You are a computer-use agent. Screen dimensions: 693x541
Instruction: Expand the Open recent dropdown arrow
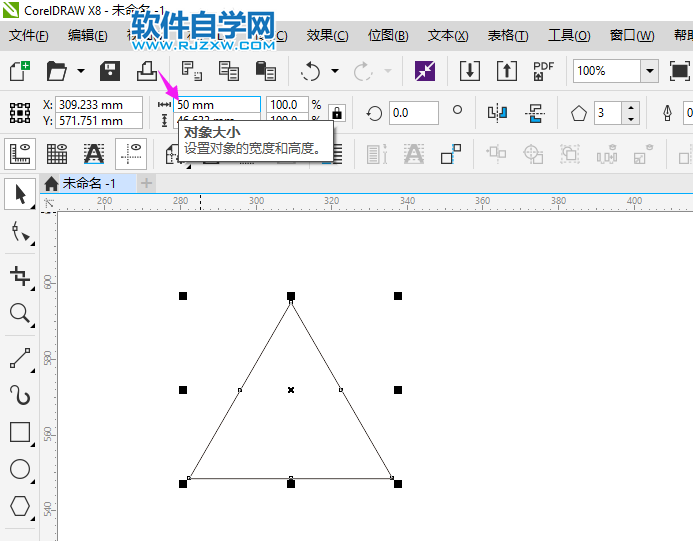pos(80,71)
